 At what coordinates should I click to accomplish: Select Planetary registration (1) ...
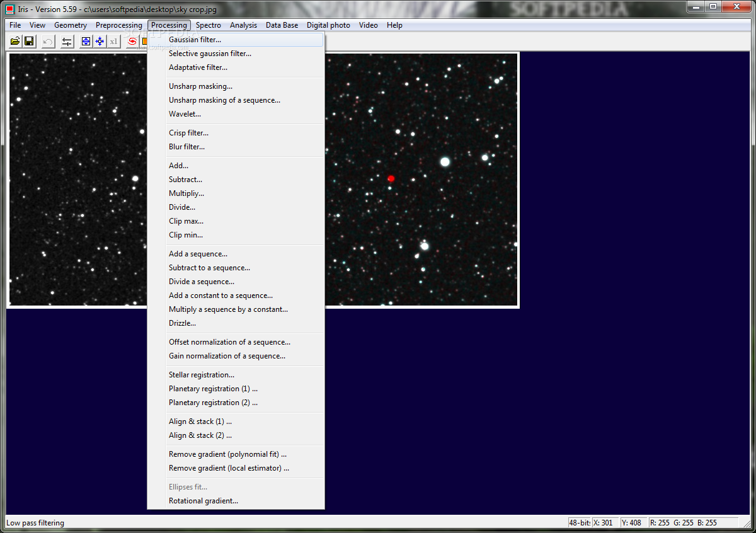[x=236, y=389]
